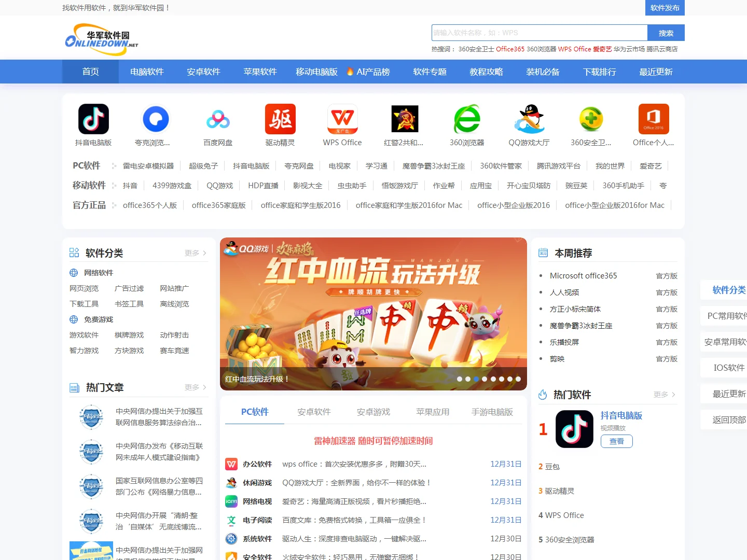Open the 360安全卫士 app icon
This screenshot has width=747, height=560.
[591, 119]
